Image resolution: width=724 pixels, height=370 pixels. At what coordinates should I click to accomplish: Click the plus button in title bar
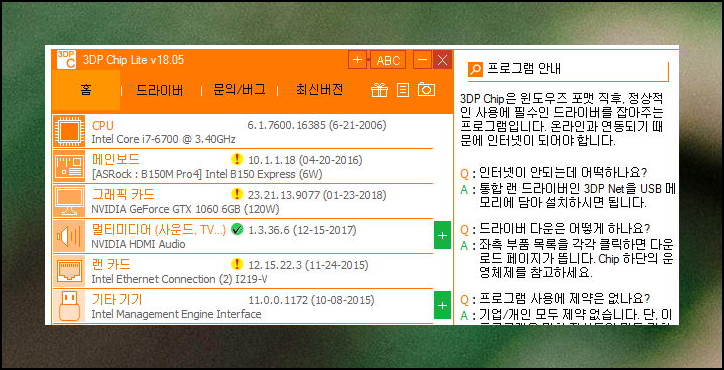click(x=357, y=60)
